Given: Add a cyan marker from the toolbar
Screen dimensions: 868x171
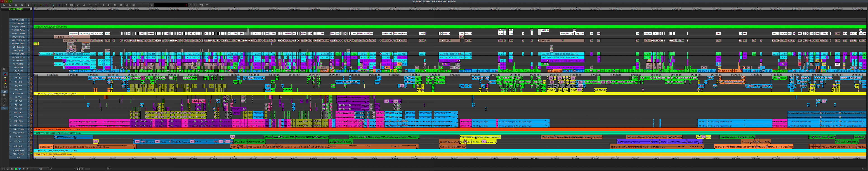Looking at the screenshot, I should [x=53, y=5].
